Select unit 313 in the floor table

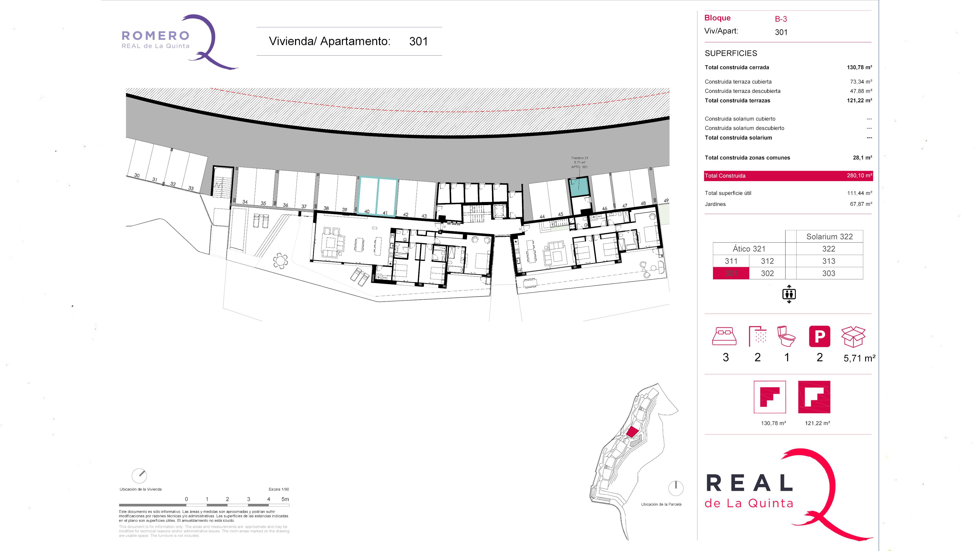pyautogui.click(x=829, y=261)
